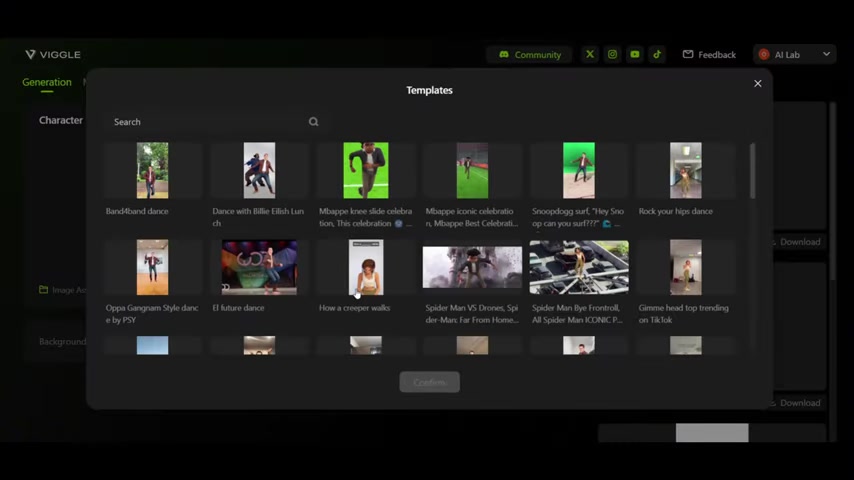
Task: Click the lower Download button behind dialog
Action: (796, 403)
